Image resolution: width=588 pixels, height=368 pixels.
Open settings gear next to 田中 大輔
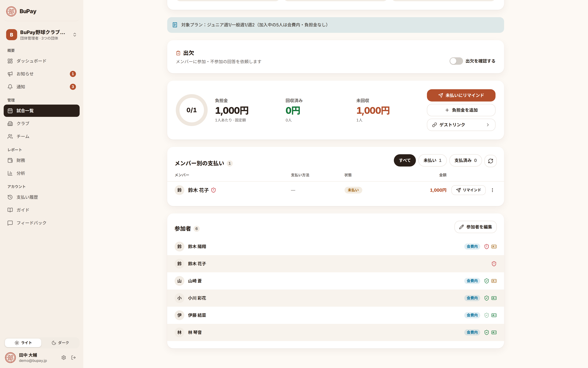(x=64, y=358)
